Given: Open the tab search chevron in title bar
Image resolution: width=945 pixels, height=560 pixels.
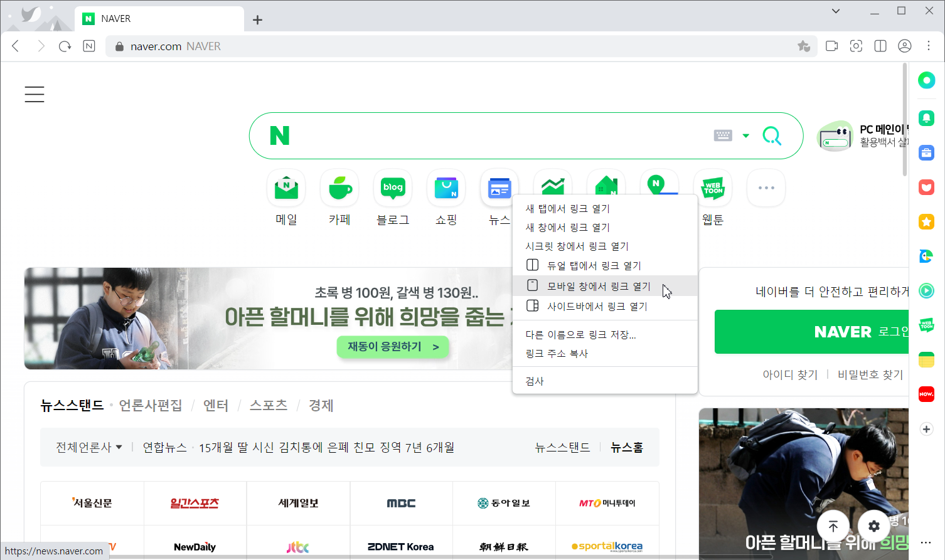Looking at the screenshot, I should [836, 11].
